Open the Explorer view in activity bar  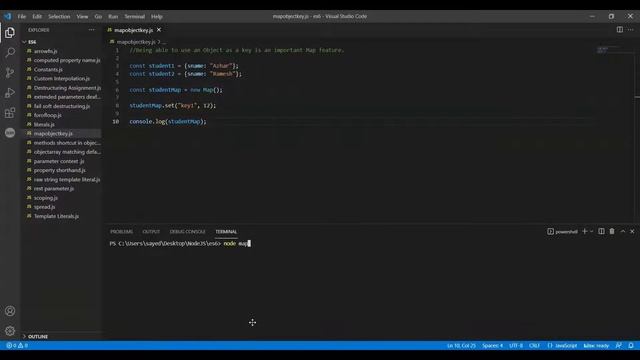coord(10,33)
